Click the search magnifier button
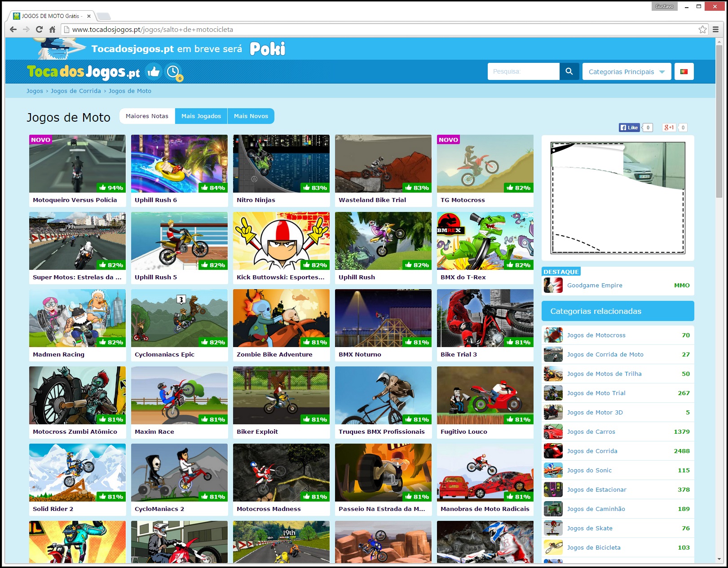 (x=569, y=71)
